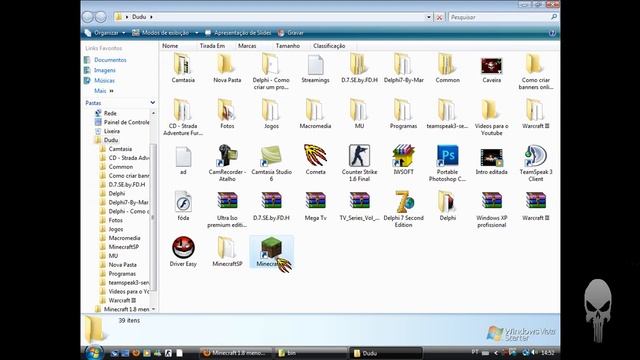Click the forward navigation button
Viewport: 640px width, 360px height.
click(x=100, y=17)
